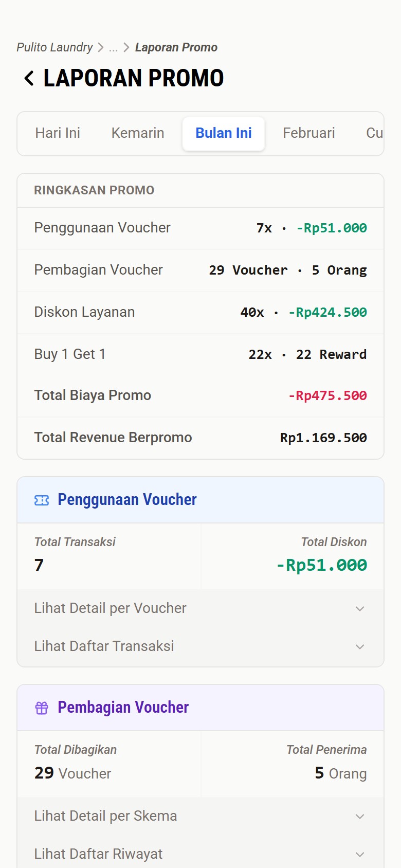
Task: Expand Lihat Detail per Skema
Action: tap(200, 816)
